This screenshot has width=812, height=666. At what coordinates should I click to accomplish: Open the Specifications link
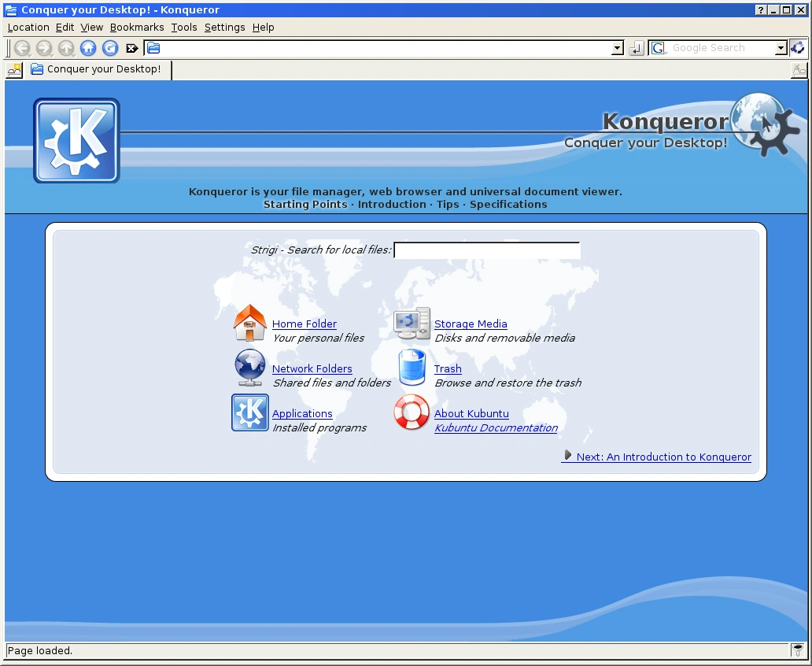[x=508, y=204]
